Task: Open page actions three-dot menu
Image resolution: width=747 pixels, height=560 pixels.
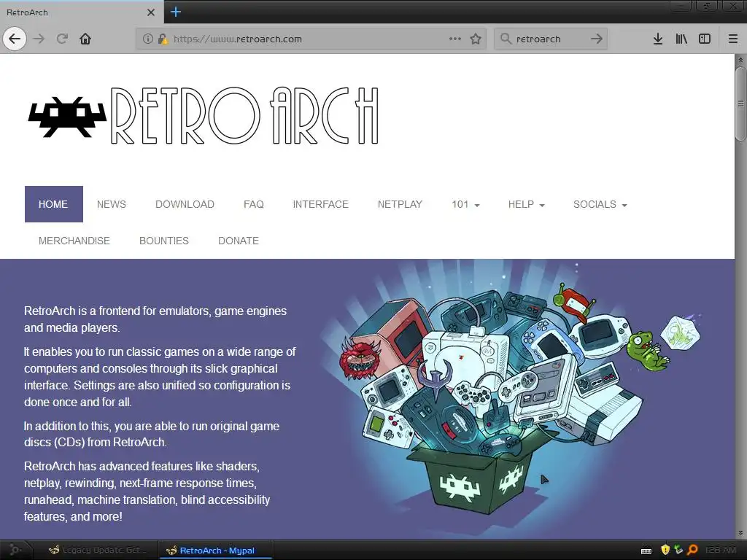Action: coord(455,39)
